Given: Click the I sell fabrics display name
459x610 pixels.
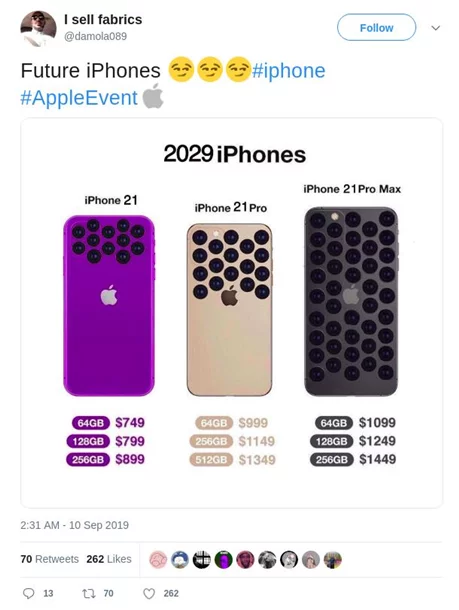Looking at the screenshot, I should pos(103,19).
